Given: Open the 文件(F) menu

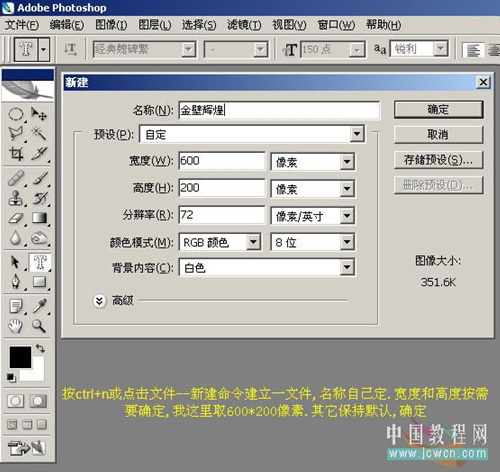Looking at the screenshot, I should (22, 25).
